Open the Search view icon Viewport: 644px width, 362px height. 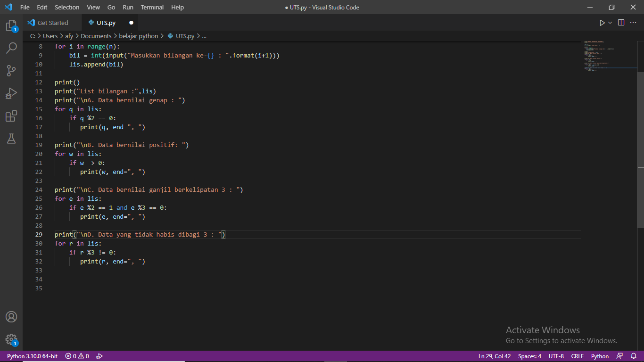(x=11, y=48)
